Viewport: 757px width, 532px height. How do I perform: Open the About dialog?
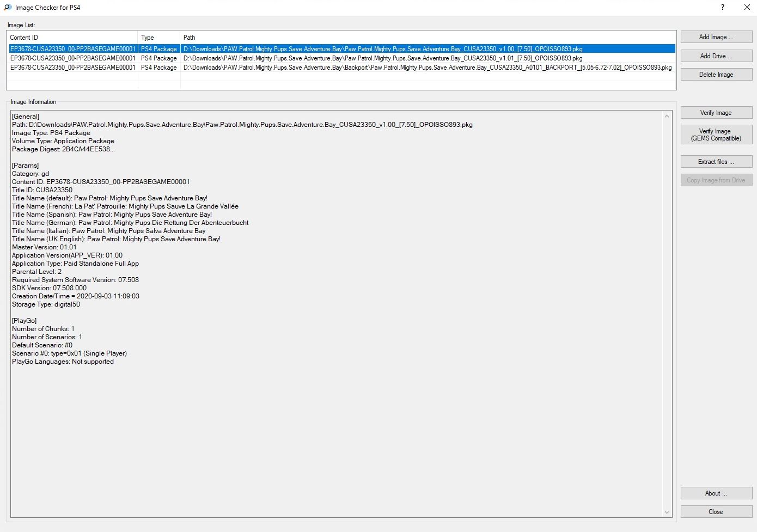[716, 493]
